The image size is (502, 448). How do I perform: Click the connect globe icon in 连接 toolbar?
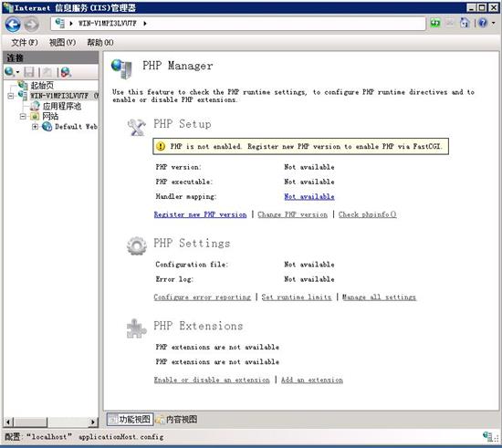9,72
